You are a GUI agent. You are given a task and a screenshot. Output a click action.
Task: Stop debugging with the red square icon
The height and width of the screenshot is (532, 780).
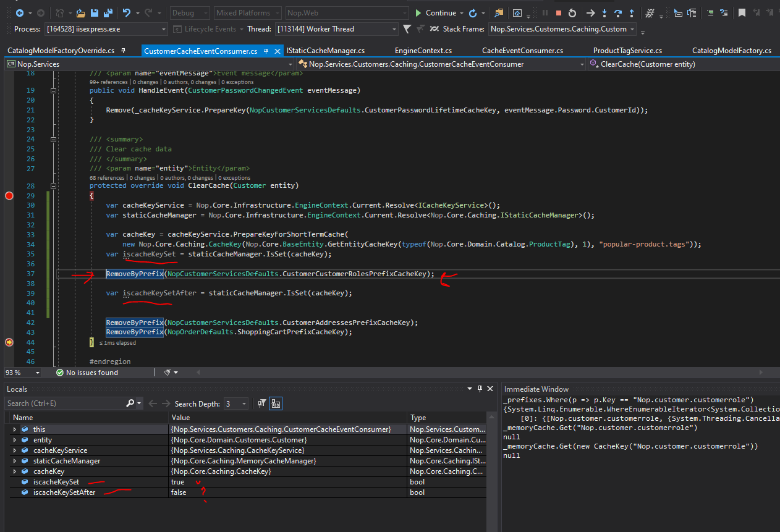coord(558,12)
